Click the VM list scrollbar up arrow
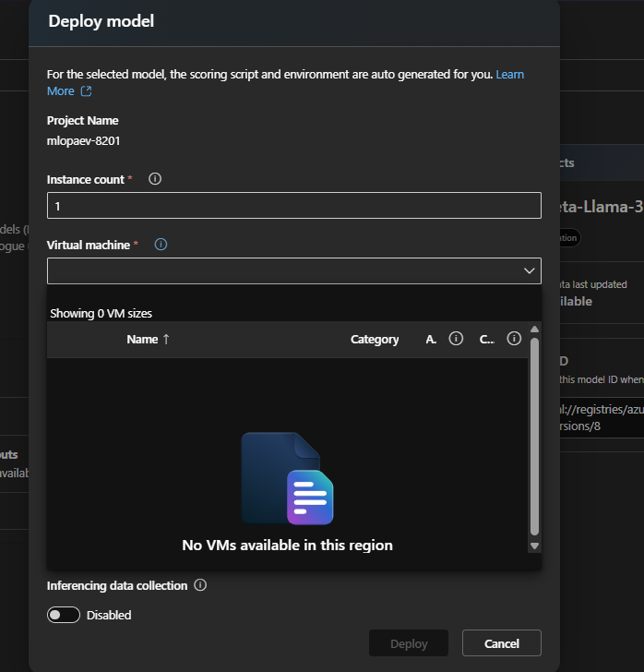 tap(534, 330)
